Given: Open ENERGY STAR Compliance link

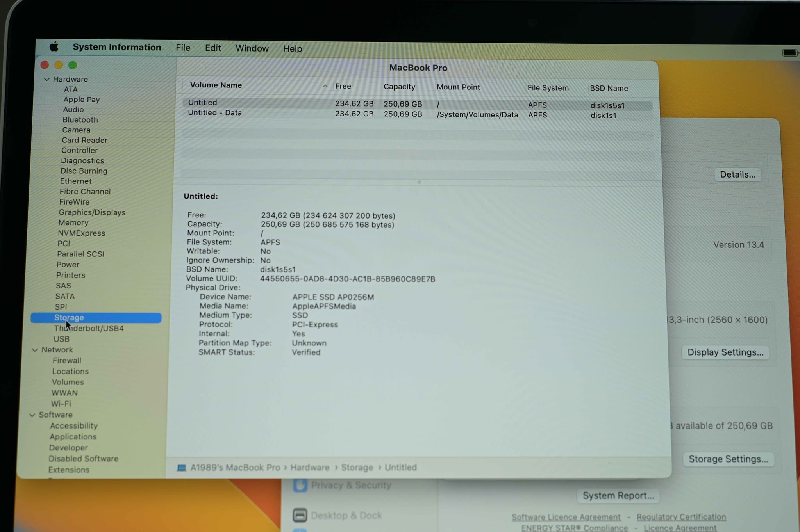Looking at the screenshot, I should 574,528.
